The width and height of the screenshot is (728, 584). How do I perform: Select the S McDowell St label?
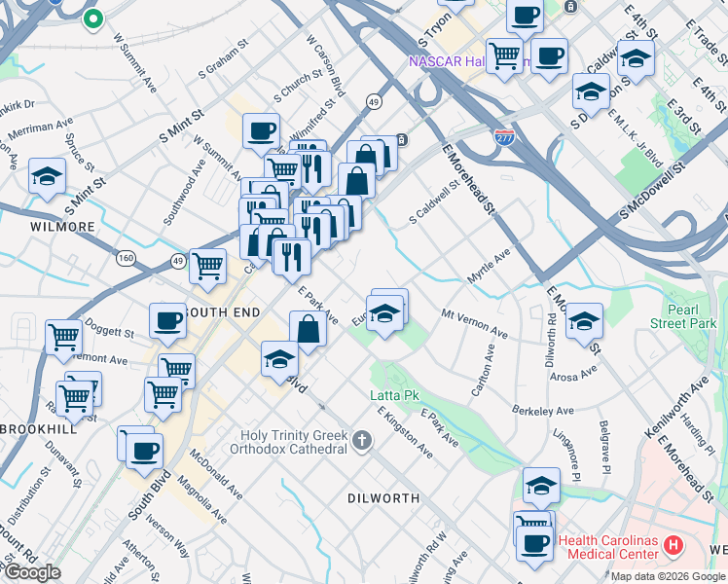click(652, 191)
